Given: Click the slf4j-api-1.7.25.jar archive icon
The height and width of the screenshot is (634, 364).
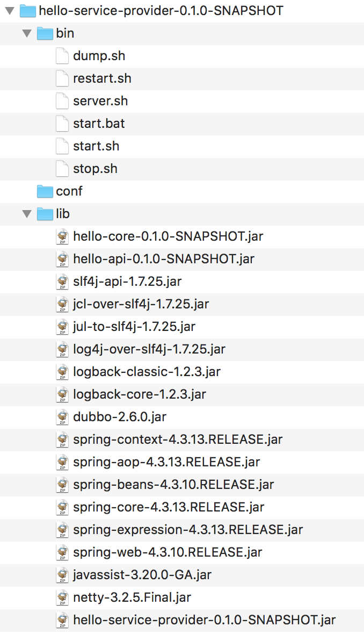Looking at the screenshot, I should tap(62, 282).
